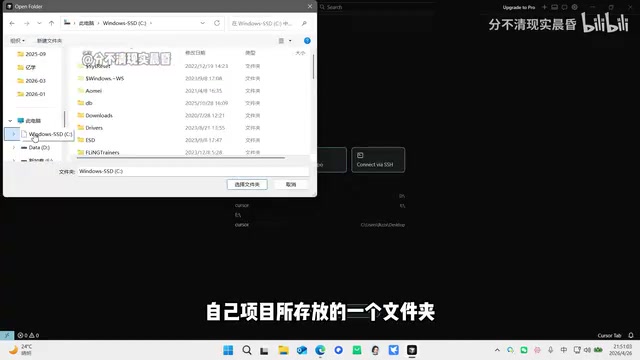
Task: Sort by 类型 column header
Action: [x=250, y=53]
